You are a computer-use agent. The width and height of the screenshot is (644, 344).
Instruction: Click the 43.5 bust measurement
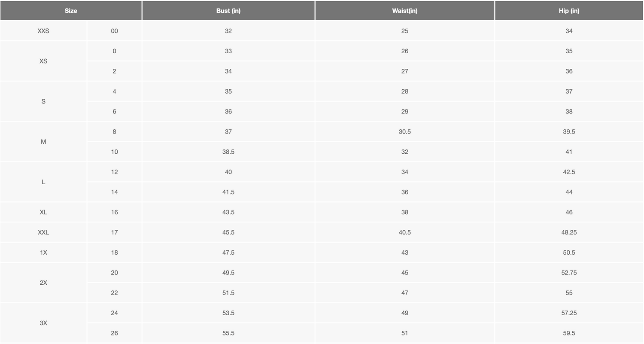click(x=228, y=212)
